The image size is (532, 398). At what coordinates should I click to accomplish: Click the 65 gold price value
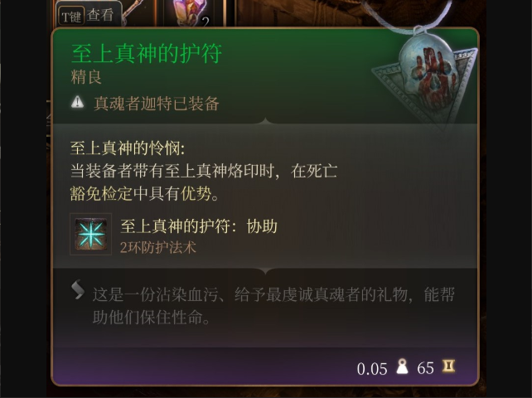[425, 368]
